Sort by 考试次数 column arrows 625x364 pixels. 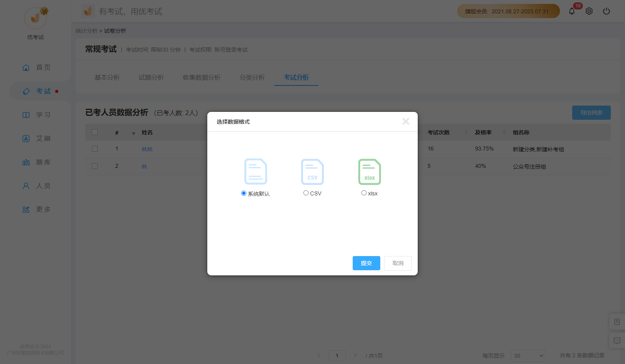coord(466,132)
